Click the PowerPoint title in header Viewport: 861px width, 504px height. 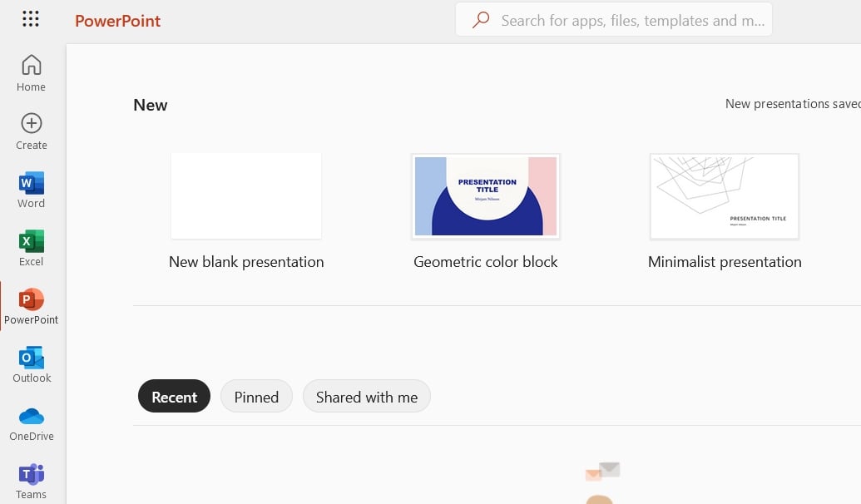pos(118,21)
